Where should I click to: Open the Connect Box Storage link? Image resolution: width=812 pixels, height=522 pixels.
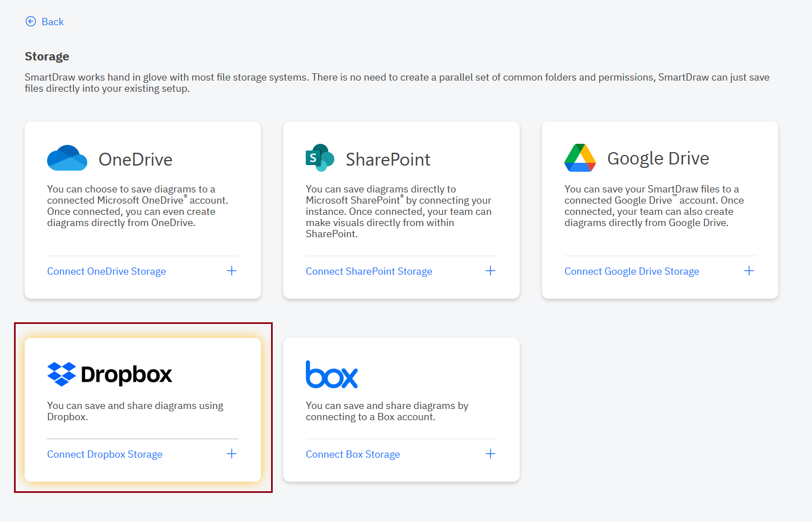(x=352, y=454)
